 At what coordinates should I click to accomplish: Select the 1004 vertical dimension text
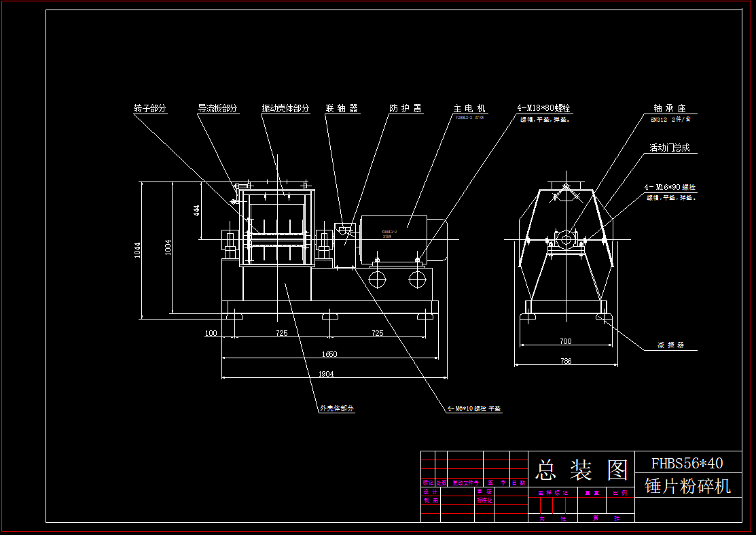pyautogui.click(x=168, y=247)
